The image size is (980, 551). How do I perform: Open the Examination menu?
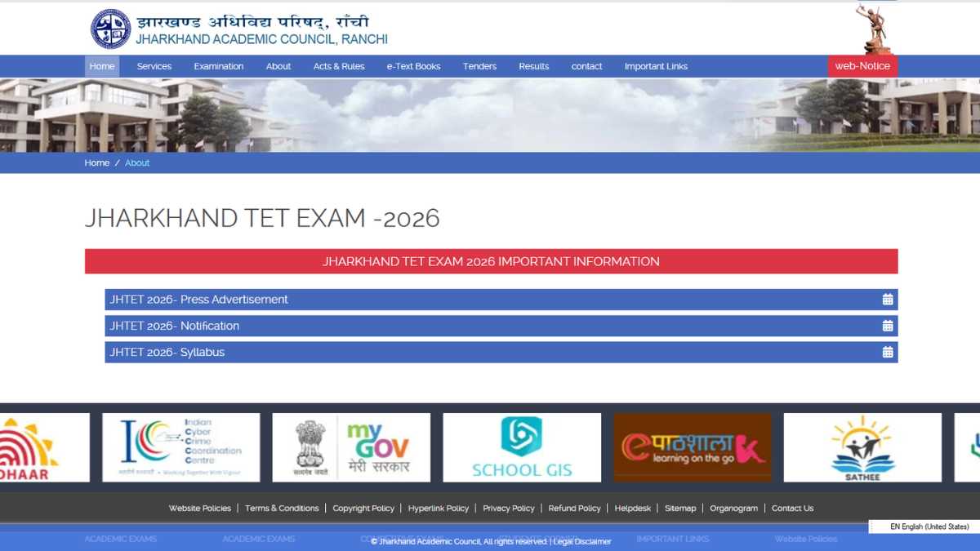(219, 67)
